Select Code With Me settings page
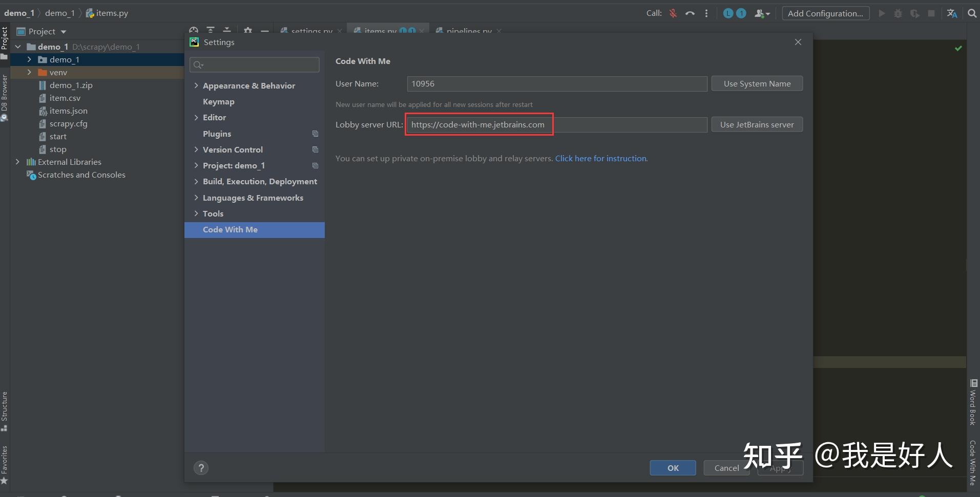 click(255, 230)
